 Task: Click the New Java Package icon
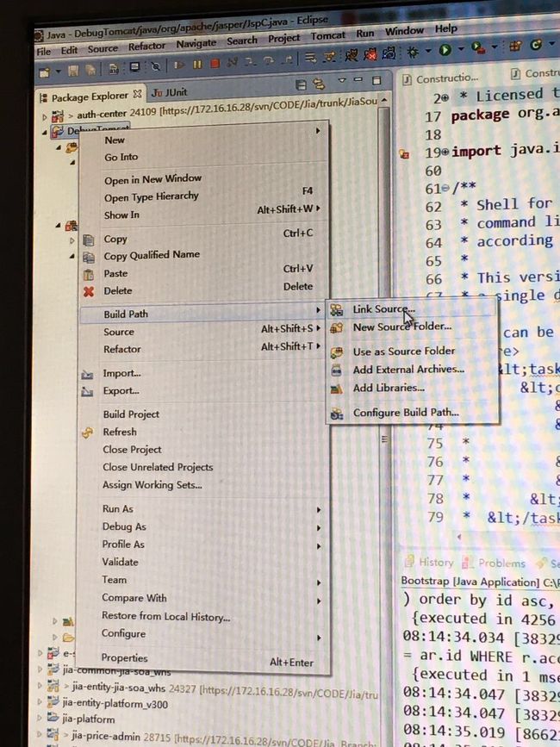pos(514,46)
